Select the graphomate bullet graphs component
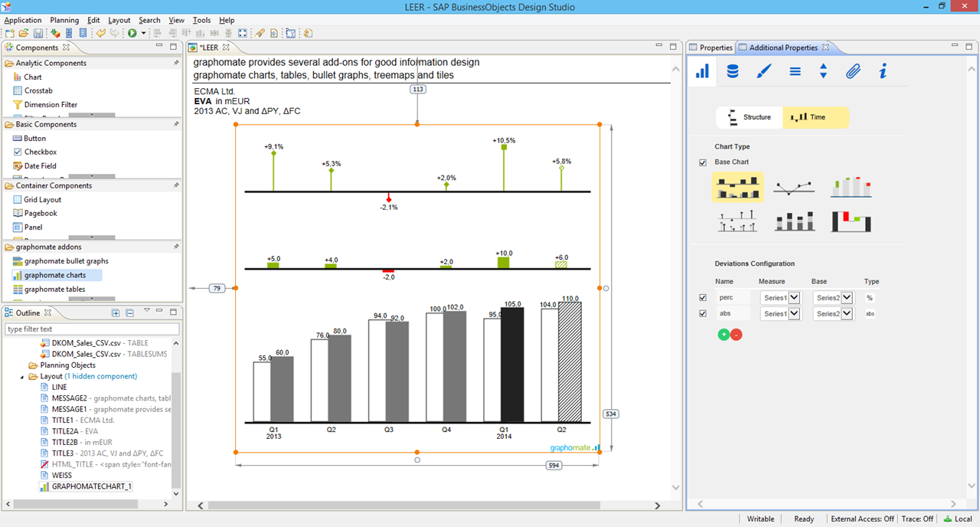This screenshot has height=527, width=980. pyautogui.click(x=60, y=261)
